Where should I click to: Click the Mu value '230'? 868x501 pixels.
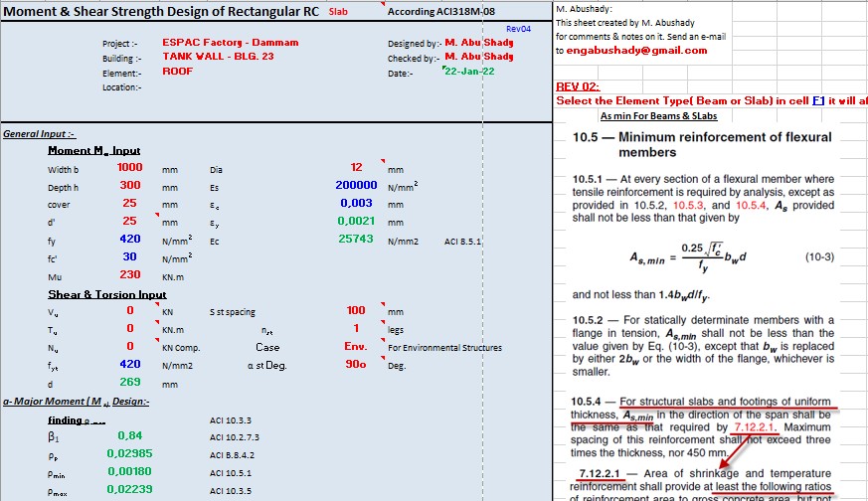130,274
